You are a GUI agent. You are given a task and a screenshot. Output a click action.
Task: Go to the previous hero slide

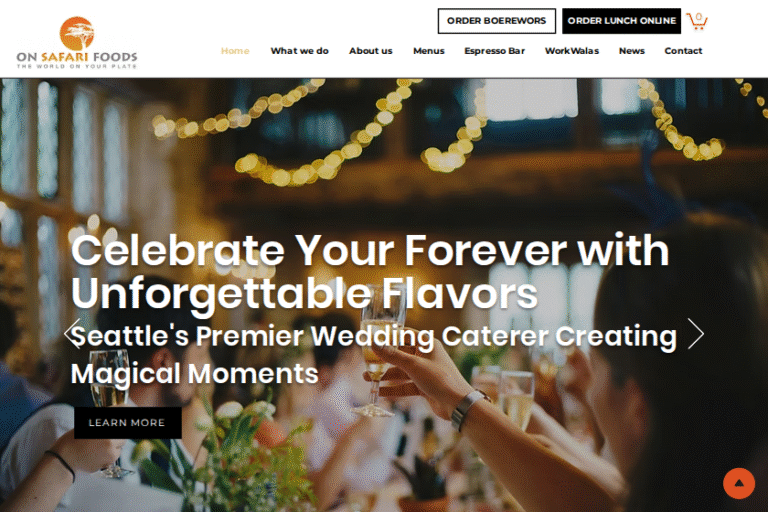tap(72, 334)
